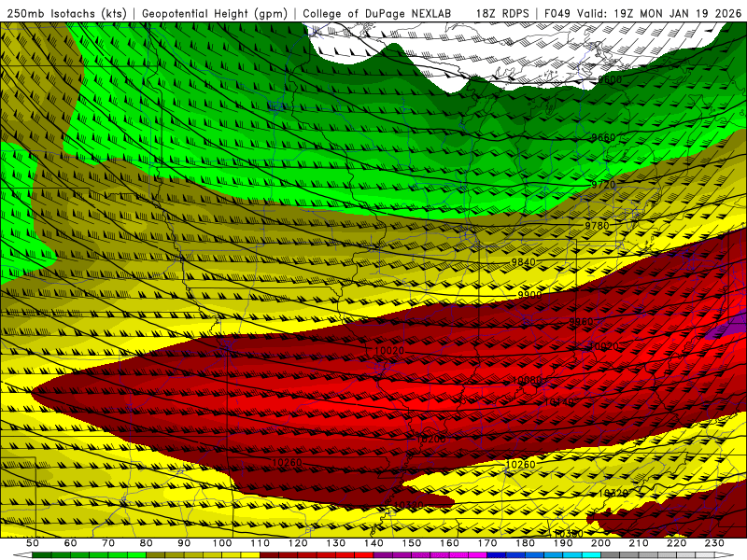This screenshot has height=560, width=747.
Task: Click the 100 knot color scale label
Action: pos(222,543)
